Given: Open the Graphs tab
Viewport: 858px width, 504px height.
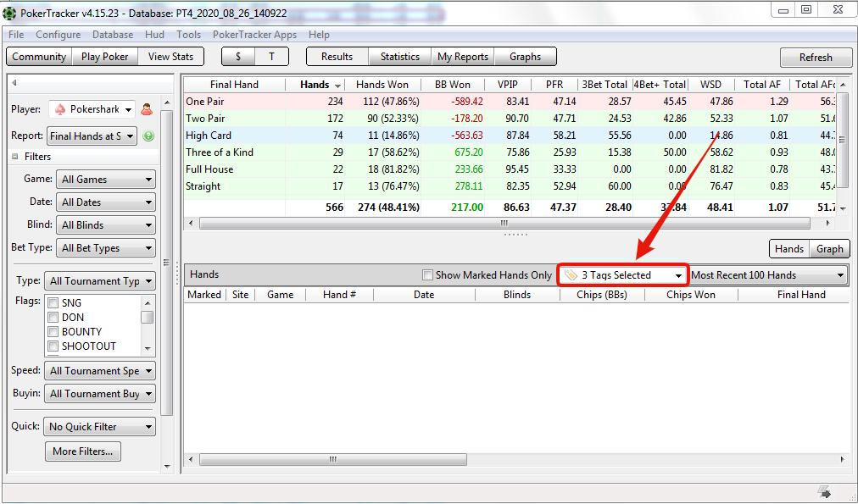Looking at the screenshot, I should click(x=526, y=57).
